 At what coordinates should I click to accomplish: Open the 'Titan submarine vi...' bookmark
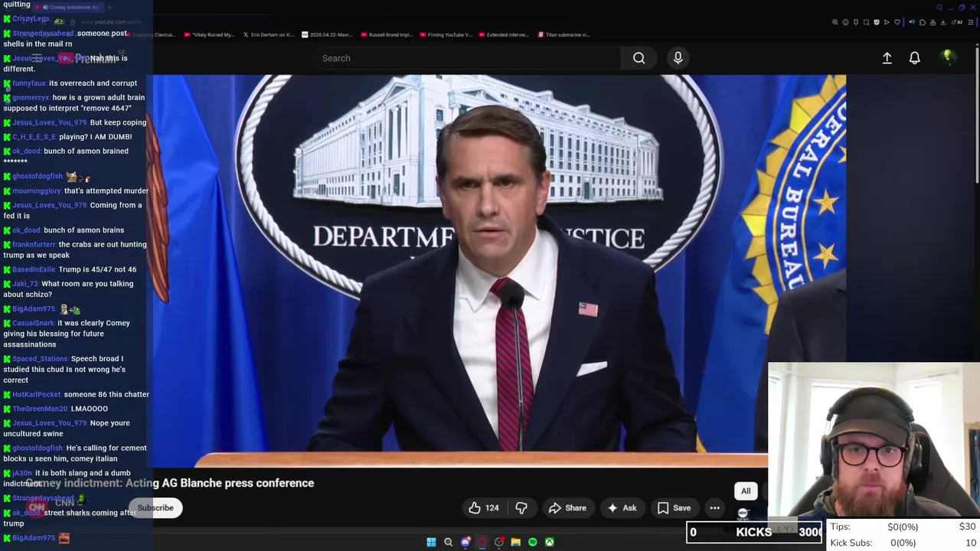click(563, 34)
